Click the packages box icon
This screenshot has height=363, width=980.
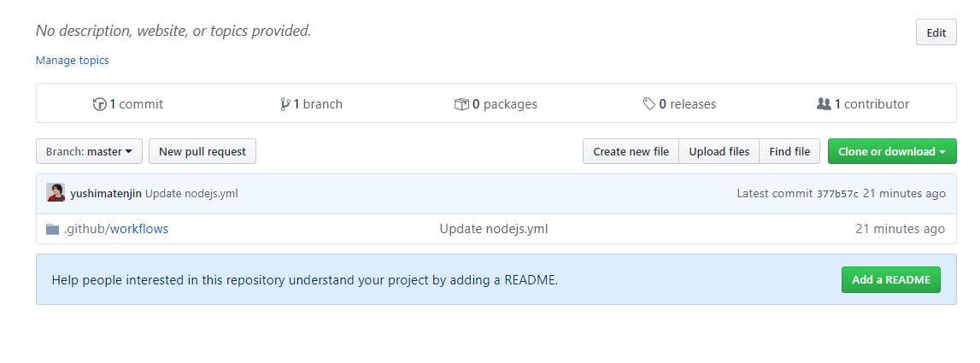click(x=461, y=104)
